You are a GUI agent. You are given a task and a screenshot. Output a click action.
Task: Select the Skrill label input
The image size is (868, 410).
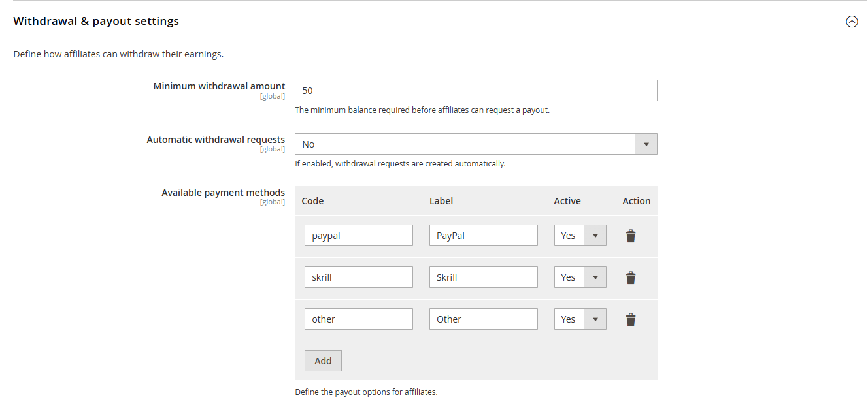pyautogui.click(x=483, y=277)
